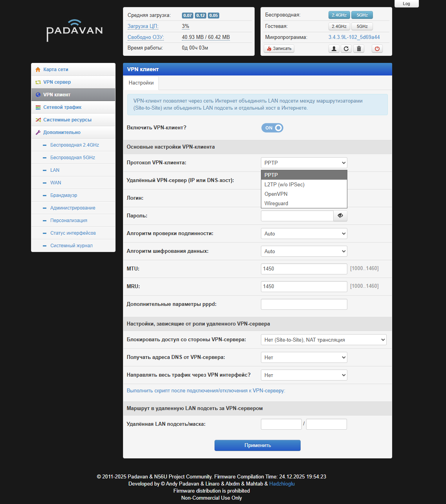Turn off the VPN client ON switch
The height and width of the screenshot is (504, 446).
click(272, 128)
